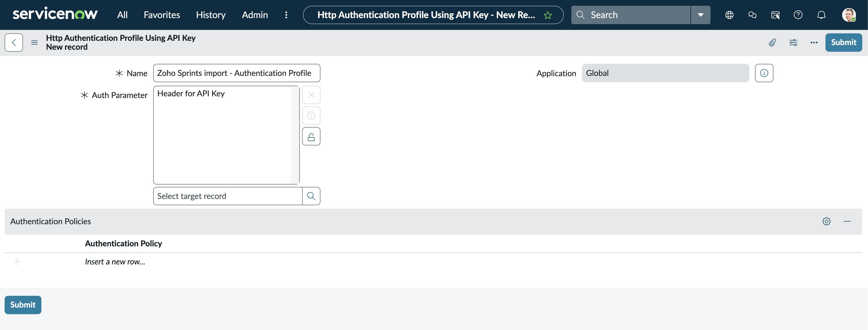Click the attachment paperclip icon

(x=772, y=43)
